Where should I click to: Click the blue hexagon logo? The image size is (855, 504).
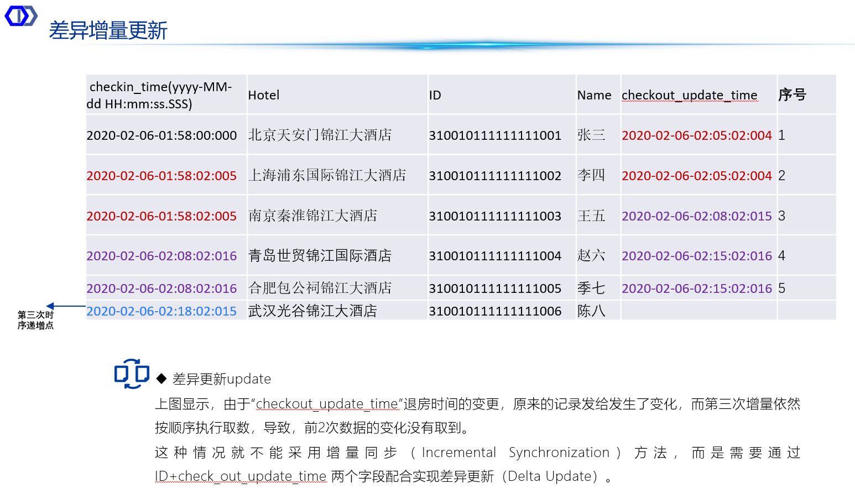pyautogui.click(x=21, y=16)
